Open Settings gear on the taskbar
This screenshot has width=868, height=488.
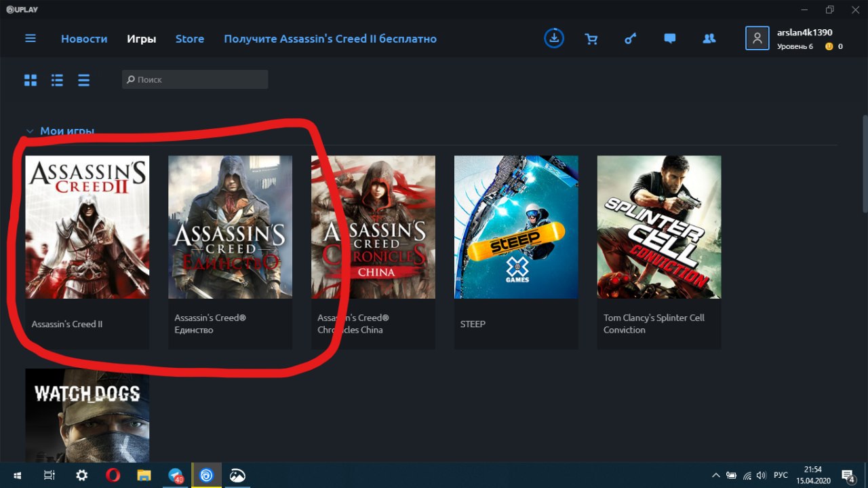point(81,475)
